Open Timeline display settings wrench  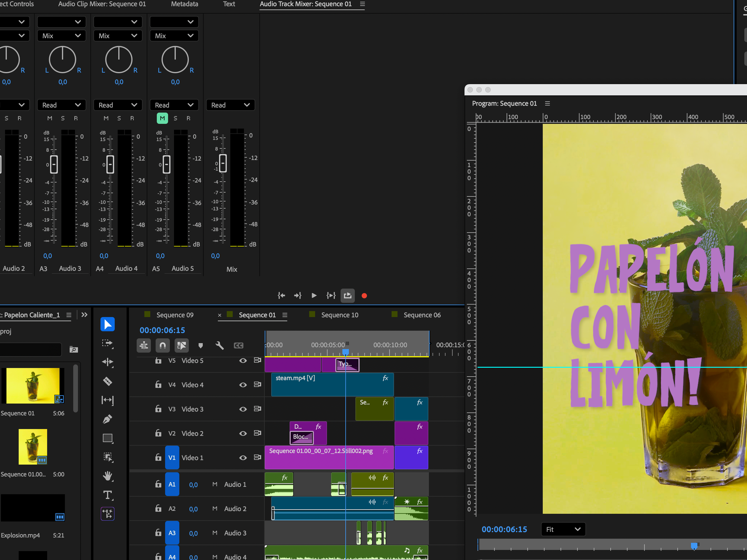[220, 345]
